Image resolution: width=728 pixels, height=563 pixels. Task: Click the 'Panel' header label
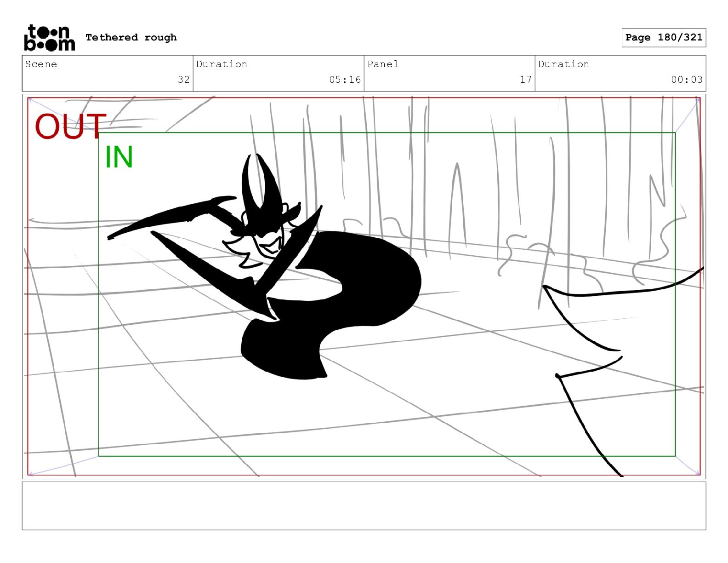tap(383, 64)
